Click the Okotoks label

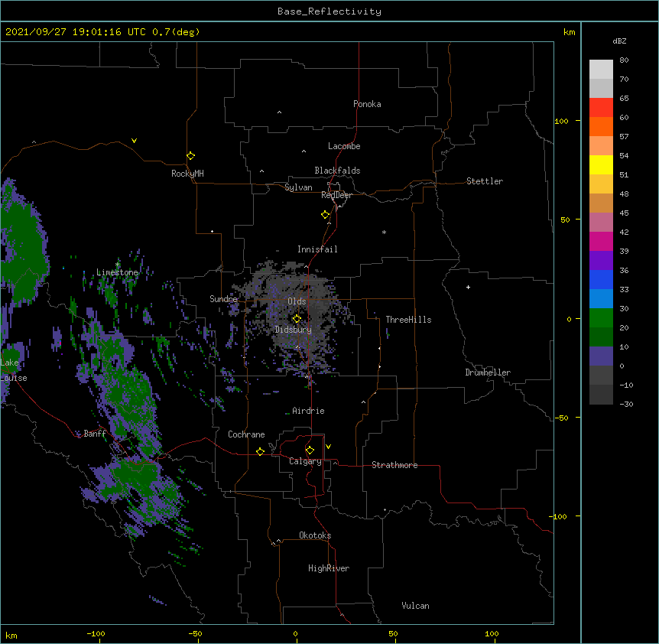[x=315, y=535]
